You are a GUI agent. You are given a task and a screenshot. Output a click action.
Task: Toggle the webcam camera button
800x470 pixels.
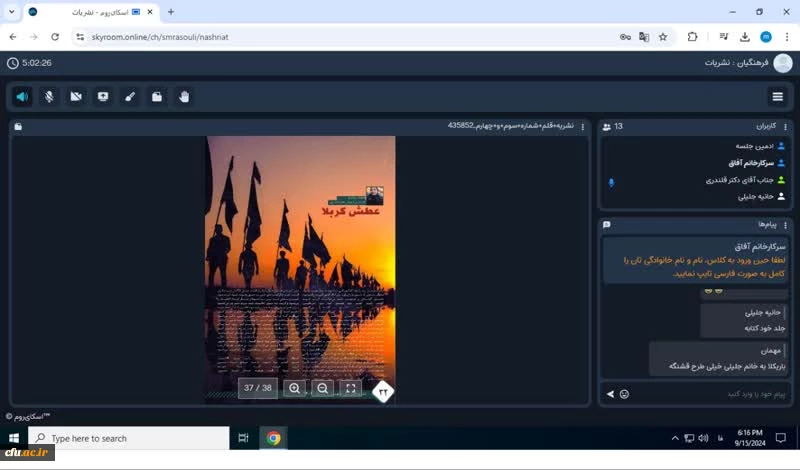point(76,97)
